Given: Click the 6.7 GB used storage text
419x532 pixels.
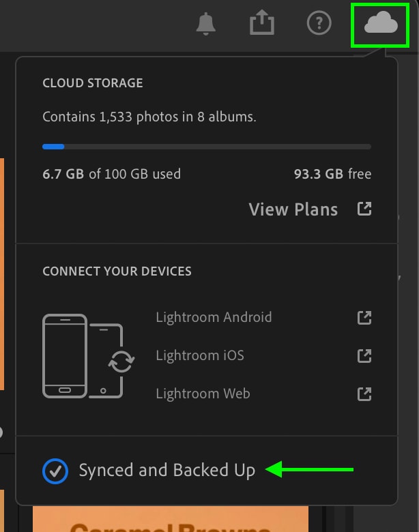Looking at the screenshot, I should coord(111,174).
